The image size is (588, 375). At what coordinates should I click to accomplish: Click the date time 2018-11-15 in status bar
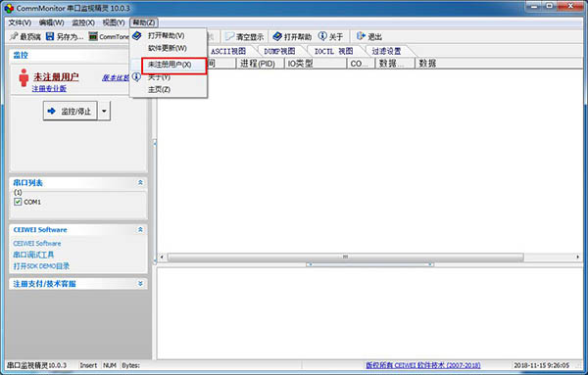[x=542, y=365]
